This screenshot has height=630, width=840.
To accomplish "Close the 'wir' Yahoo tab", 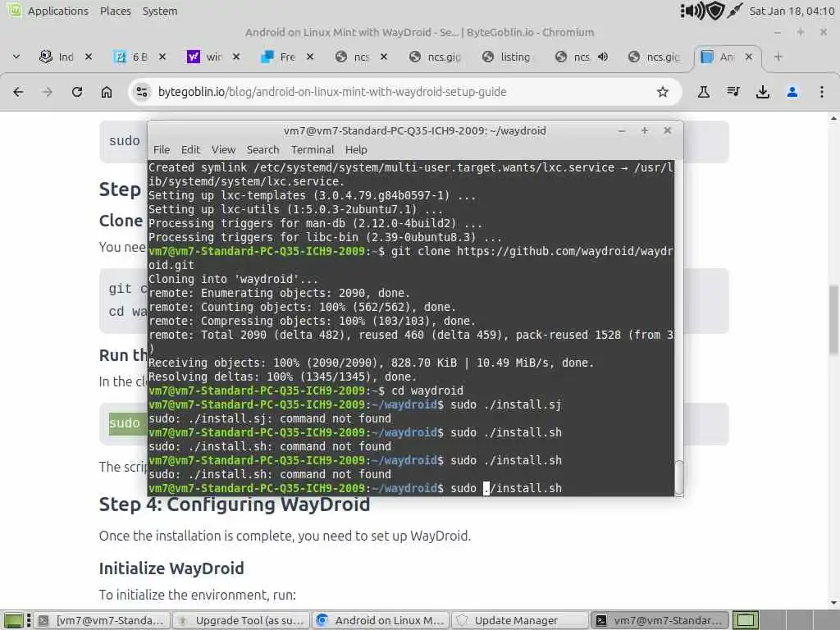I will pos(236,57).
